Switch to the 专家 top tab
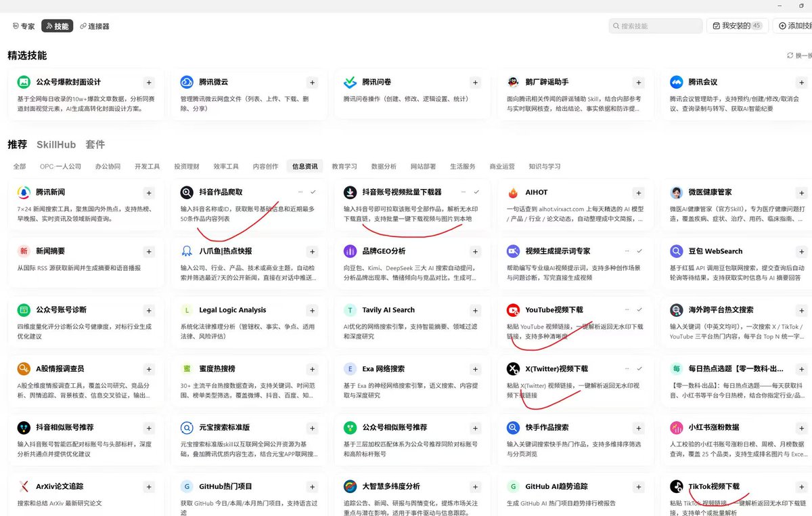 (23, 26)
